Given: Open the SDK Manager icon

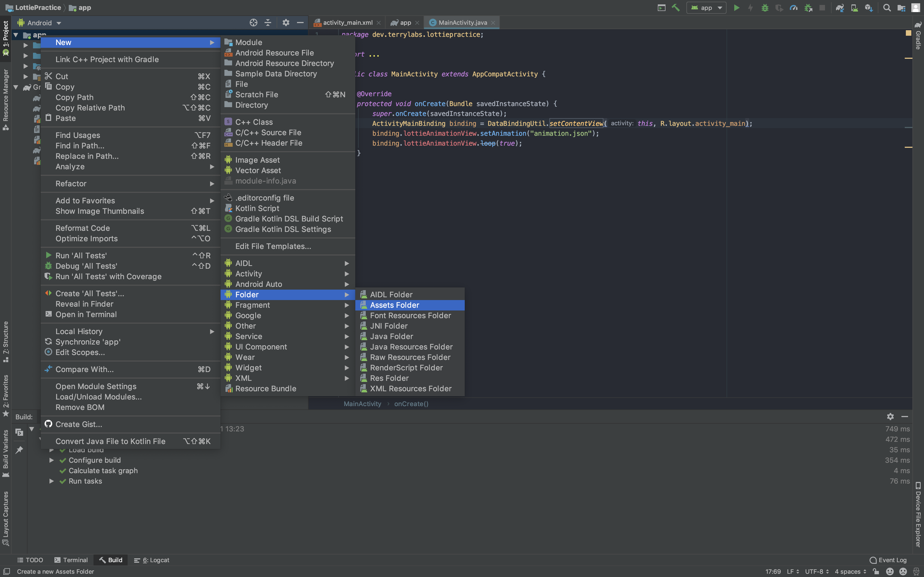Looking at the screenshot, I should click(x=869, y=8).
